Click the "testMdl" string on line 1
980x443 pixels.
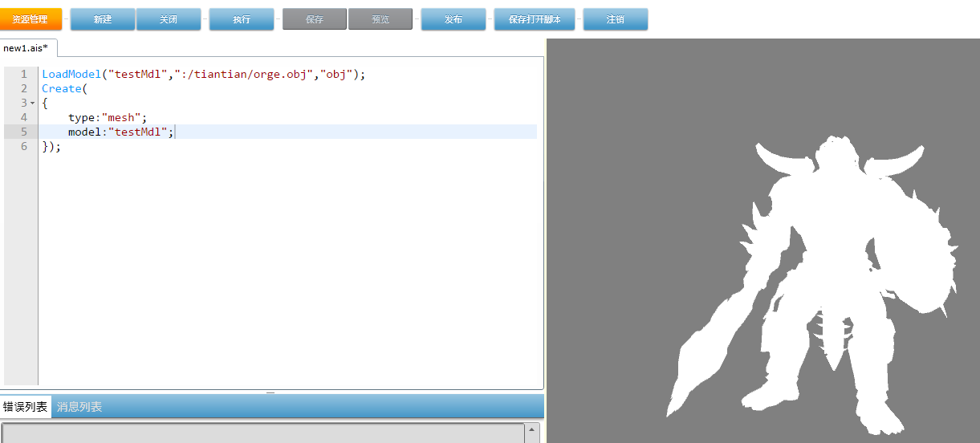pos(138,74)
